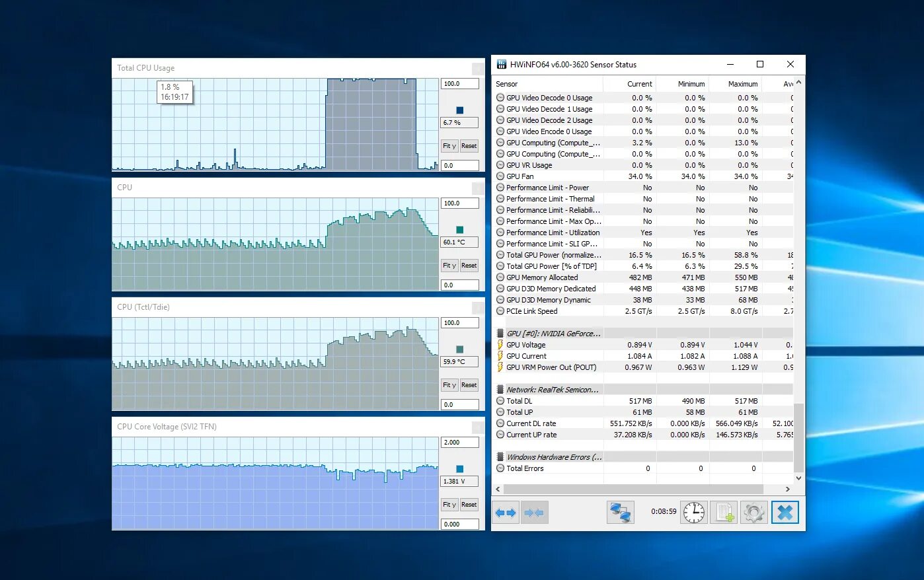Click the lightning icon beside GPU VRM Power Out
924x580 pixels.
(x=500, y=367)
